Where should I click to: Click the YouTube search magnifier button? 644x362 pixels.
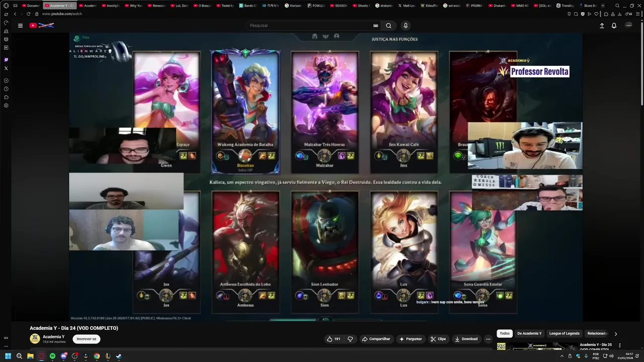point(388,26)
